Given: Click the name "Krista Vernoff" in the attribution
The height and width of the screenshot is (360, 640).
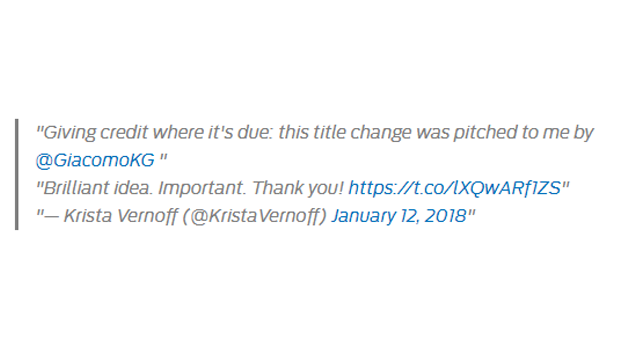Looking at the screenshot, I should pyautogui.click(x=121, y=216).
